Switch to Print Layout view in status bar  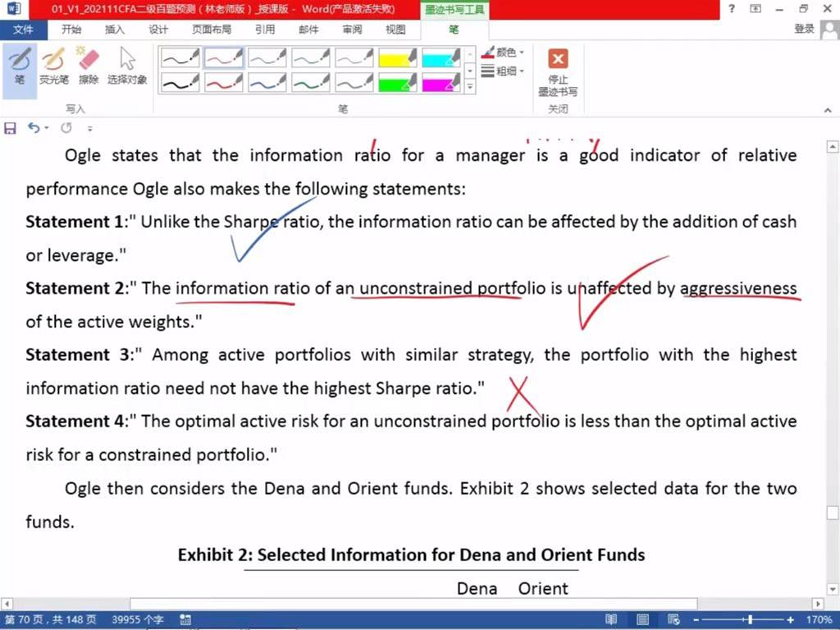(642, 619)
